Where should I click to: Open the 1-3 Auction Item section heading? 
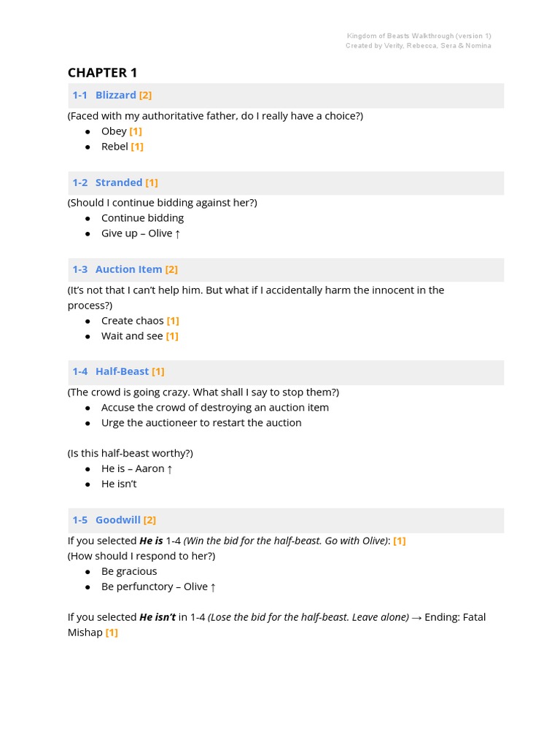coord(125,269)
